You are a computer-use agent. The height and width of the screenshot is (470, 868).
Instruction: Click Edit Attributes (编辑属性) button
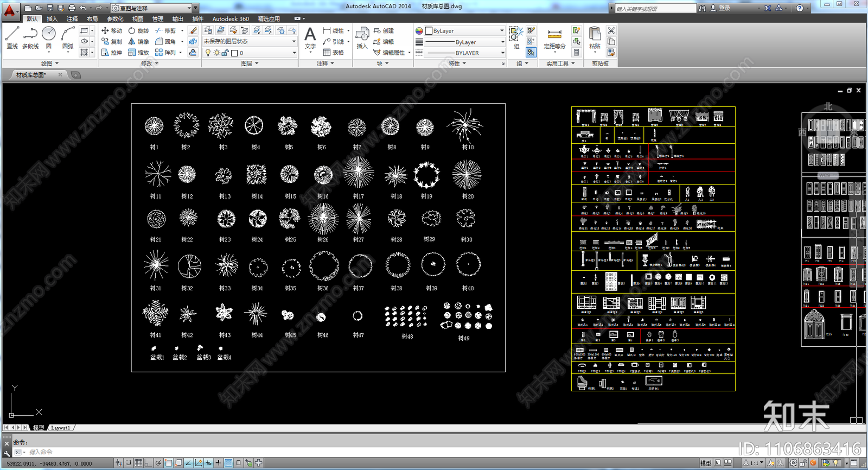click(x=389, y=53)
